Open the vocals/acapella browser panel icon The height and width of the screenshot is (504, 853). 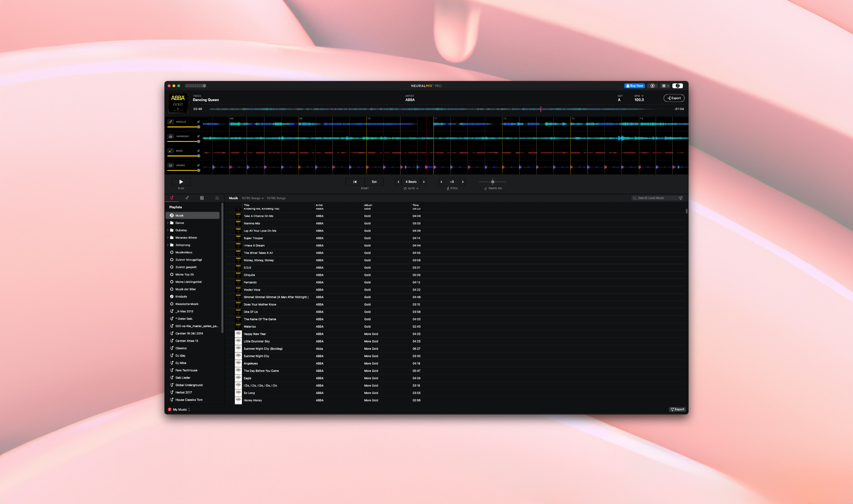click(187, 198)
